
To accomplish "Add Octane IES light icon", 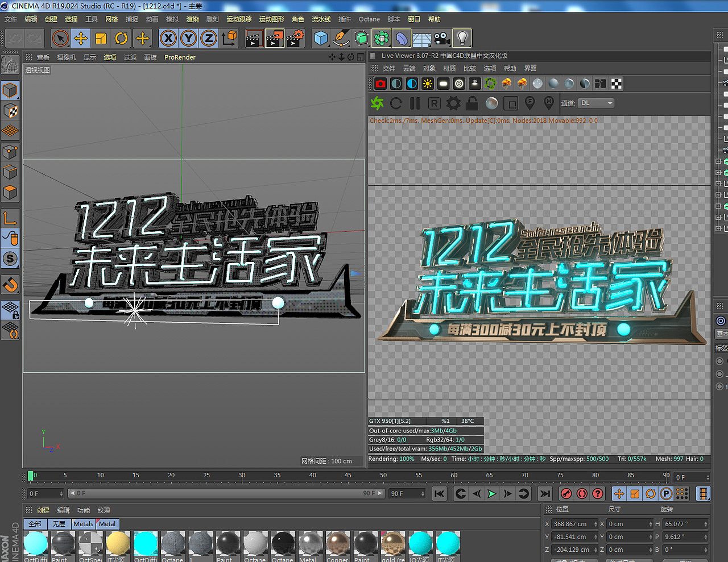I will pyautogui.click(x=475, y=84).
